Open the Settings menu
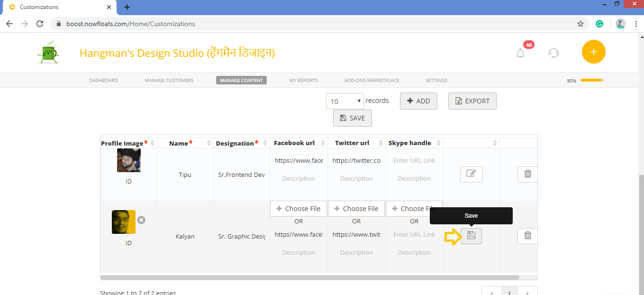 [x=436, y=80]
